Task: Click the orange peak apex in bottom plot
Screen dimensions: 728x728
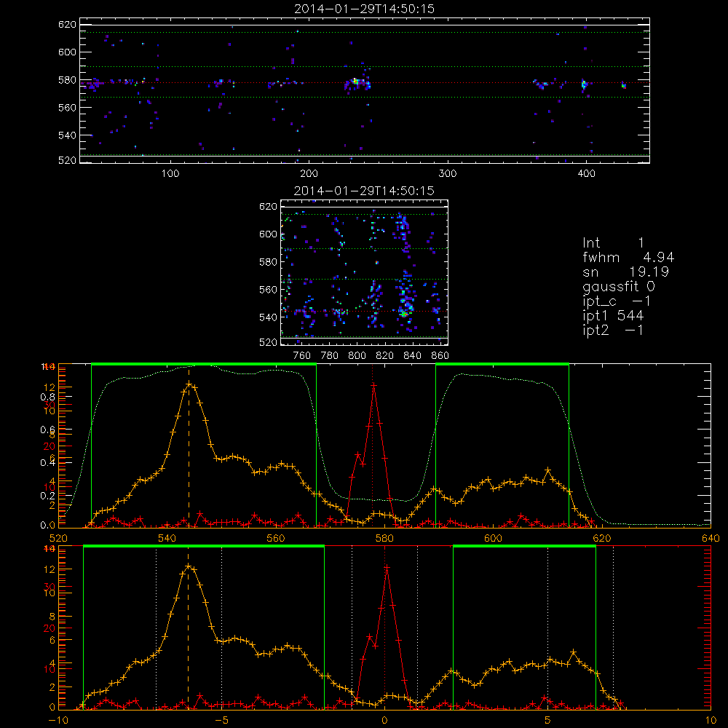Action: click(188, 566)
